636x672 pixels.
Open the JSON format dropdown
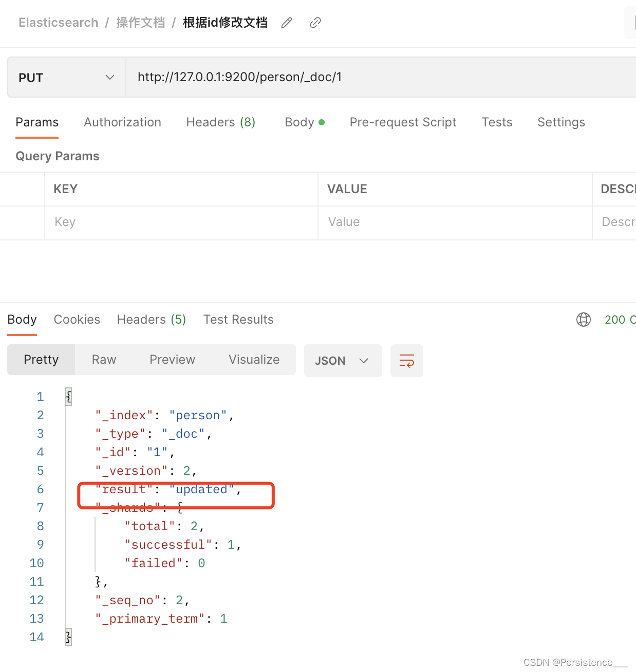click(343, 361)
